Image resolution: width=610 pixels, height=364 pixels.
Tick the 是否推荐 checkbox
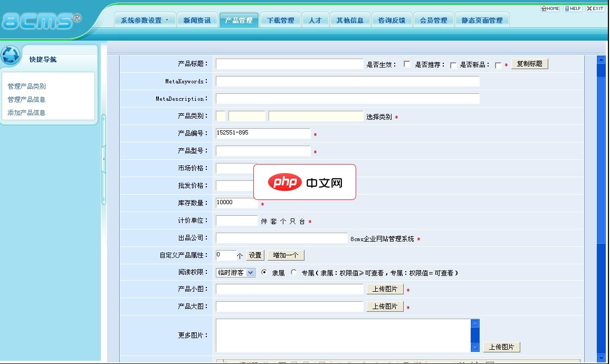pos(453,65)
